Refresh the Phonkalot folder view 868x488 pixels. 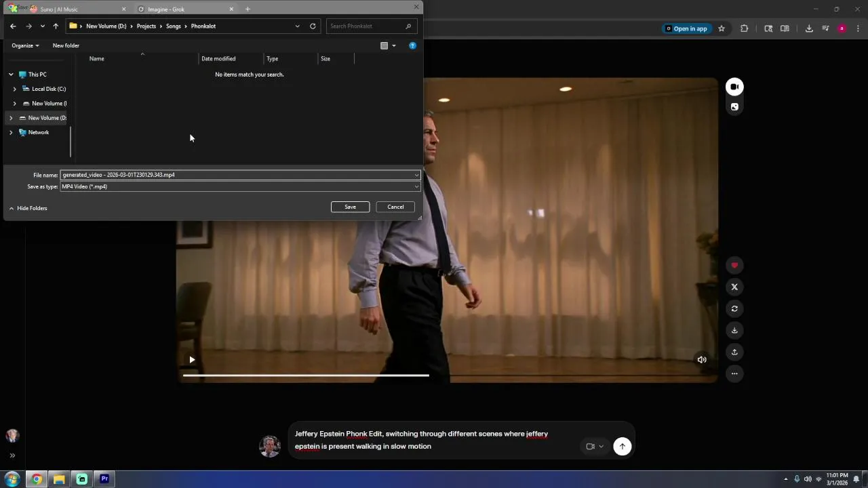(313, 26)
